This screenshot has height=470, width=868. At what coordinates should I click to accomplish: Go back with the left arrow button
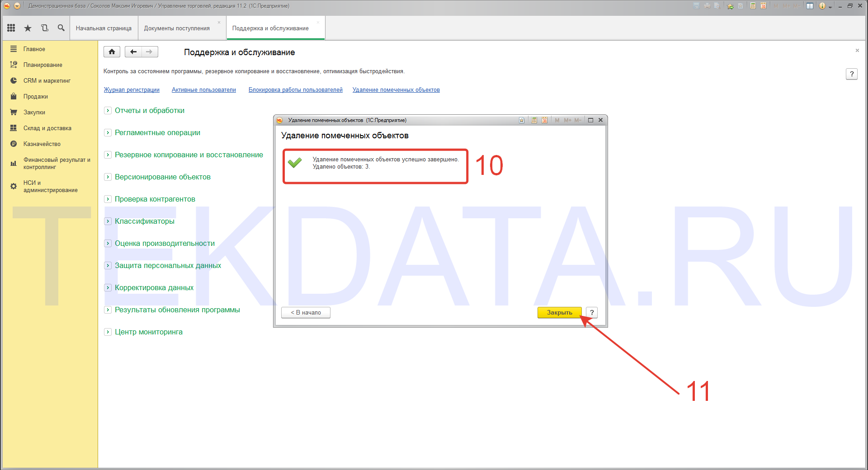133,52
